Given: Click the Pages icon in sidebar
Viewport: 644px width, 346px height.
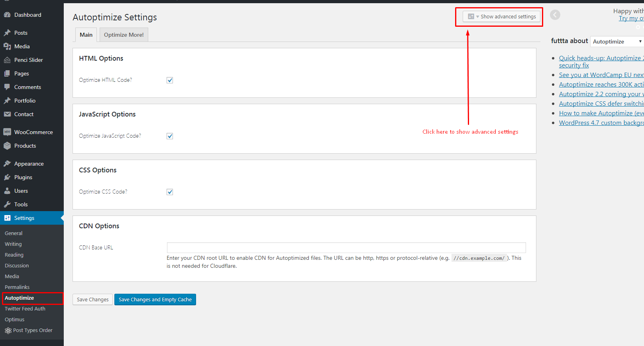Looking at the screenshot, I should point(7,73).
